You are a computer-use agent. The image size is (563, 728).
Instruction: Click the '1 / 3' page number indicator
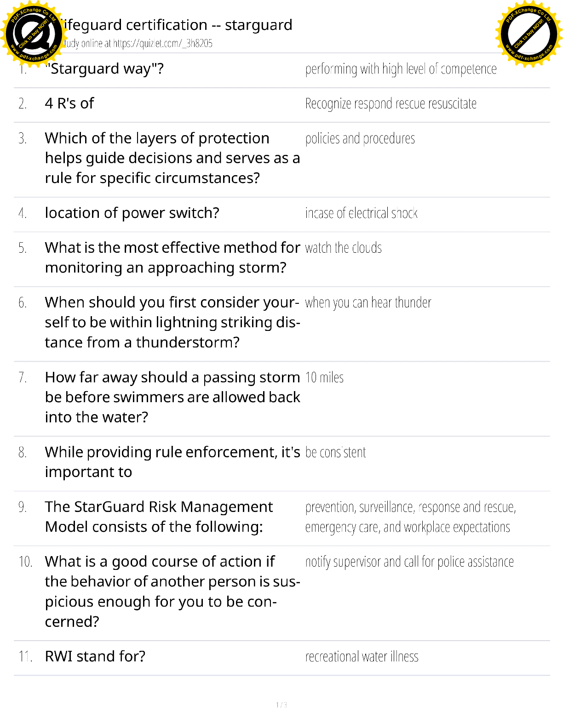tap(281, 705)
